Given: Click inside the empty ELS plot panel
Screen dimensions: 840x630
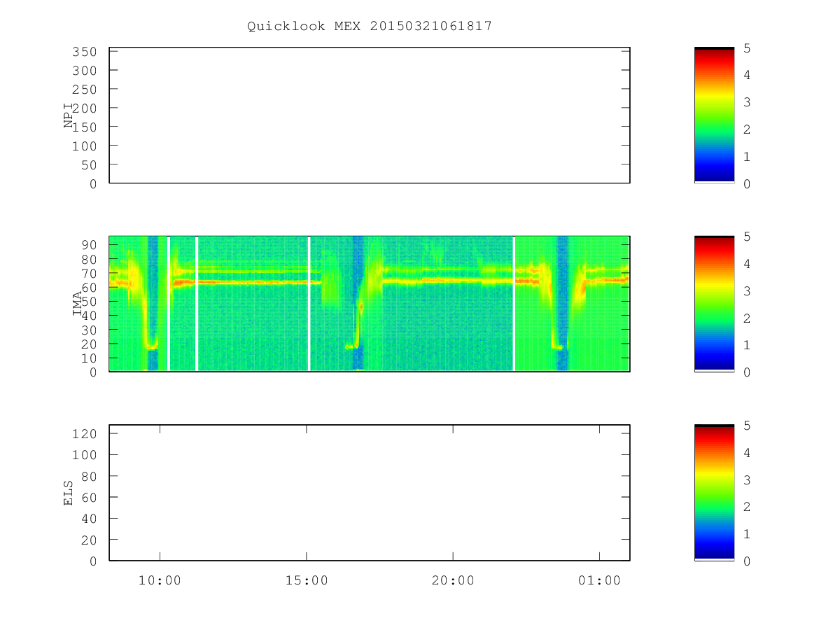Looking at the screenshot, I should click(x=370, y=493).
